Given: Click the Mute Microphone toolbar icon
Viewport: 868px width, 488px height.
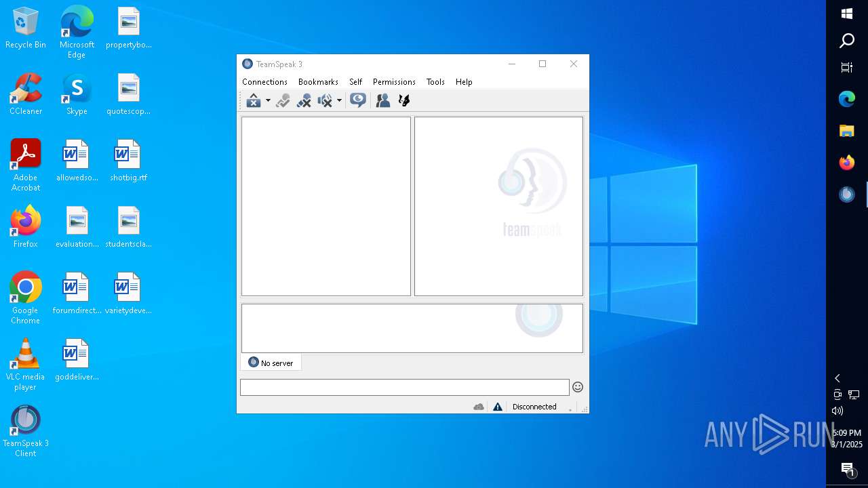Looking at the screenshot, I should (304, 100).
